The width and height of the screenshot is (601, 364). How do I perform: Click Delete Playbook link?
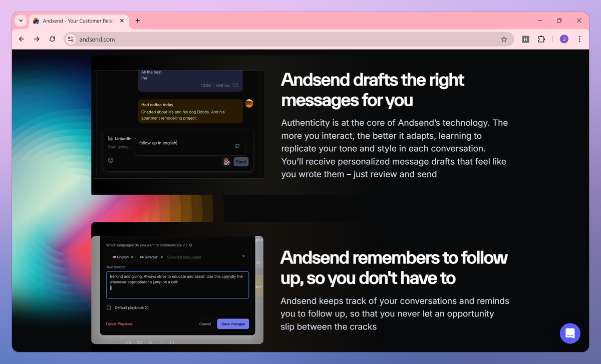click(x=119, y=324)
